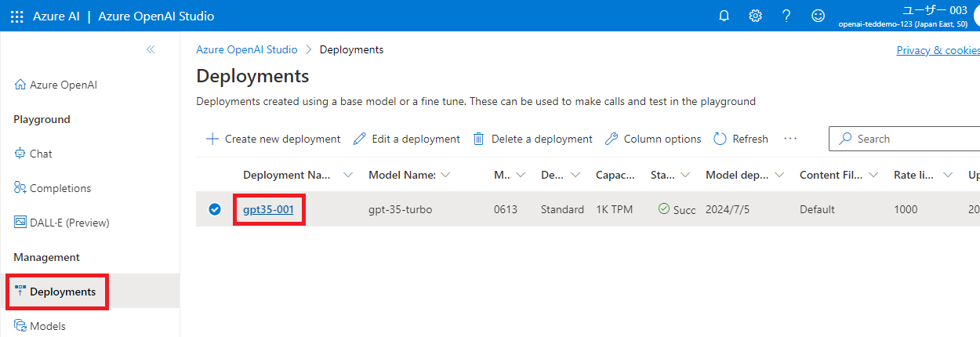This screenshot has width=980, height=337.
Task: Click the Standard deployment type cell
Action: click(x=562, y=209)
